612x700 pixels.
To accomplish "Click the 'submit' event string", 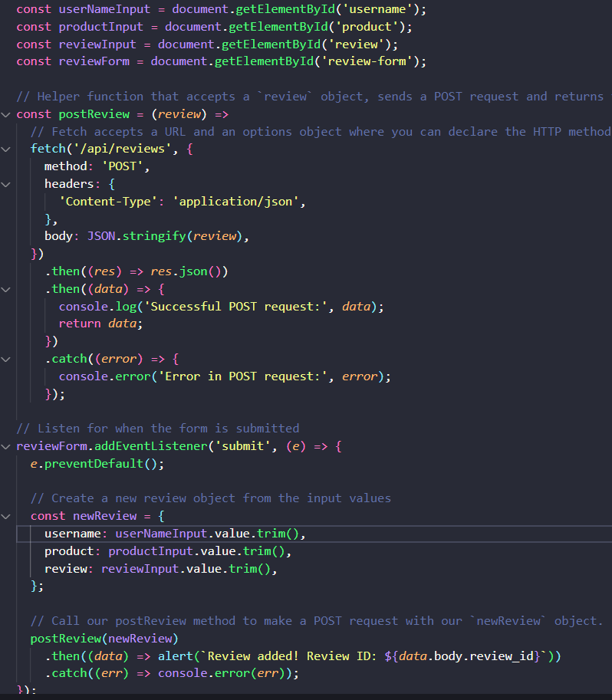I will click(x=243, y=446).
